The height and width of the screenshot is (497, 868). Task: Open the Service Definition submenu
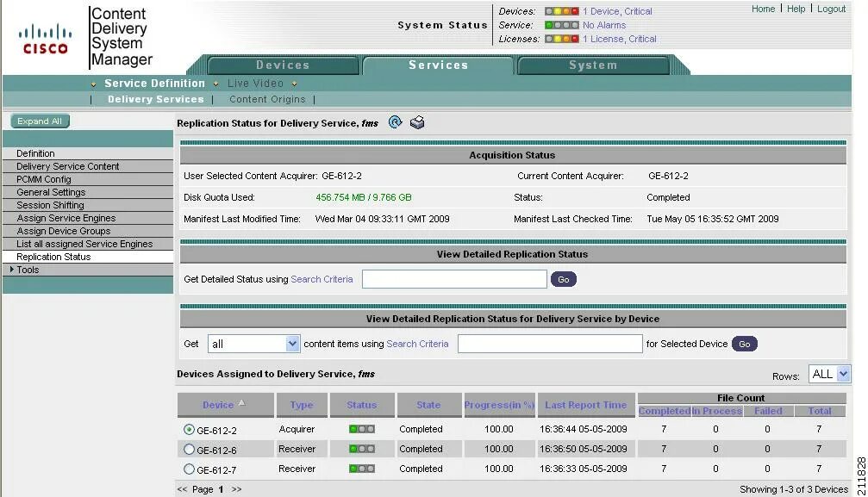154,84
